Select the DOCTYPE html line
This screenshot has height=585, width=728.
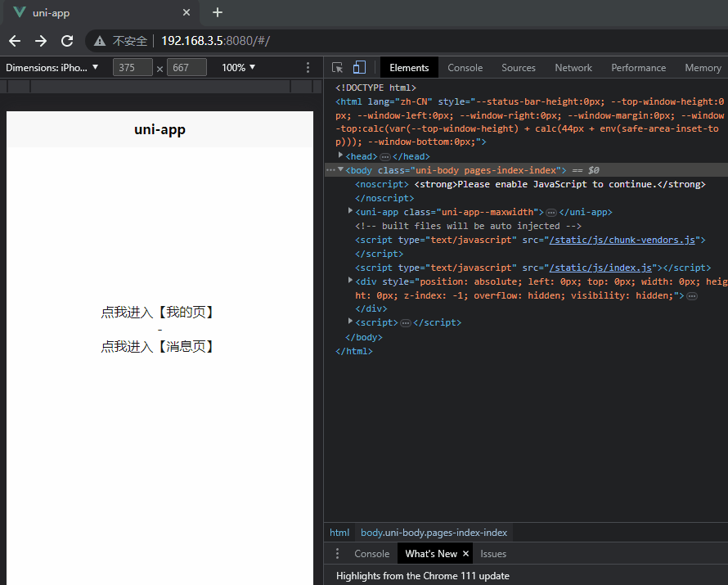point(375,88)
